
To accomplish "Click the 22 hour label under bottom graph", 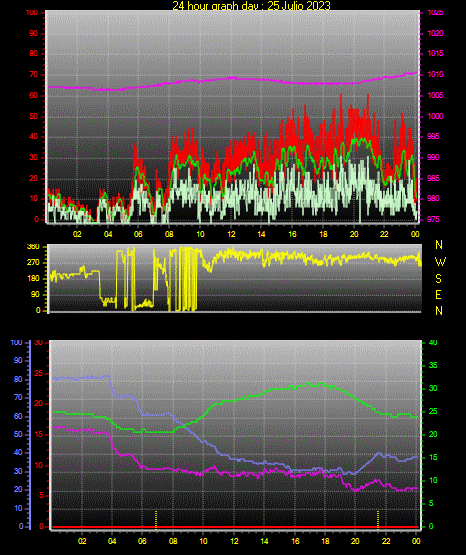I will (386, 541).
